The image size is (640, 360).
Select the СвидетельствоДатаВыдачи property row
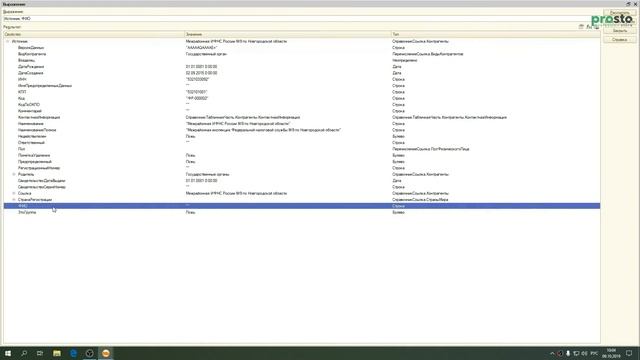[x=302, y=180]
